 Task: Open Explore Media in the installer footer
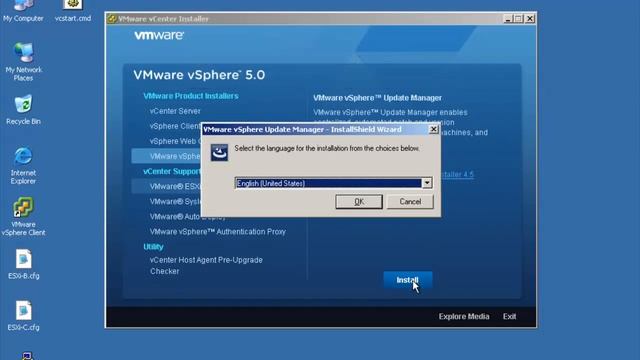coord(464,316)
